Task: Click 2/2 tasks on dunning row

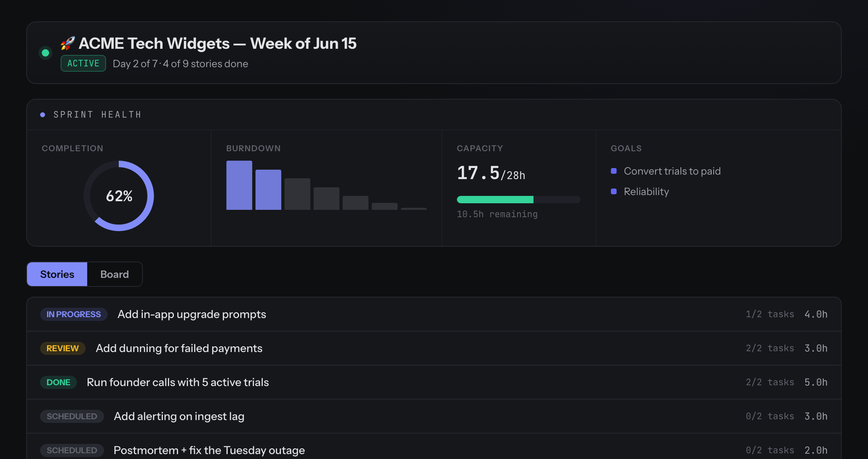Action: [770, 348]
